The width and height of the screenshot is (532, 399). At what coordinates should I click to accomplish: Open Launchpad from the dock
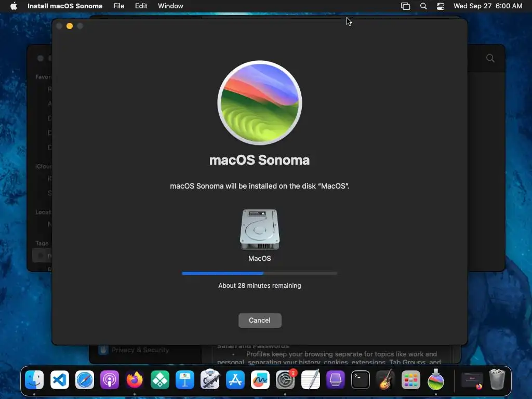tap(410, 380)
